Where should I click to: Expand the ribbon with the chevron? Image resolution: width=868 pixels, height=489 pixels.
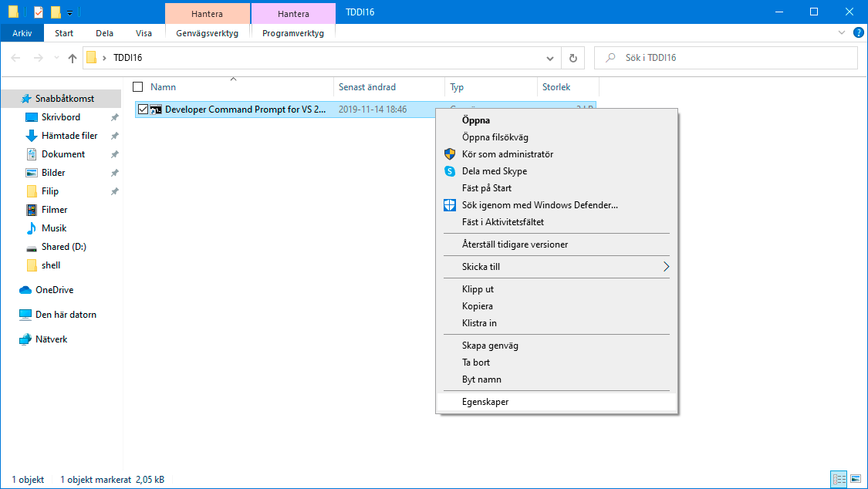[842, 32]
